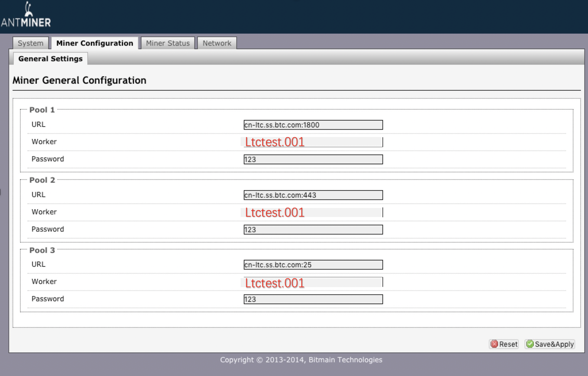Click the Save&Apply button
588x376 pixels.
pos(550,344)
